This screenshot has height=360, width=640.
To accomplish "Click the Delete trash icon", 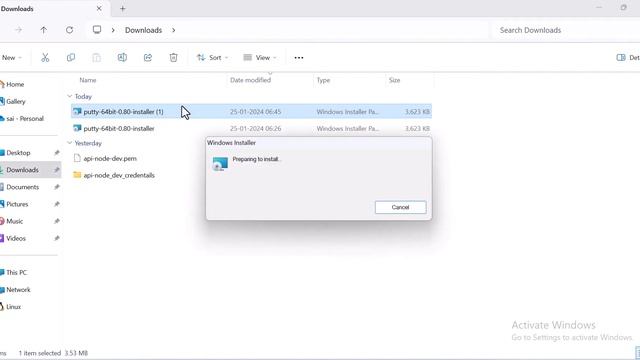I will pyautogui.click(x=173, y=58).
